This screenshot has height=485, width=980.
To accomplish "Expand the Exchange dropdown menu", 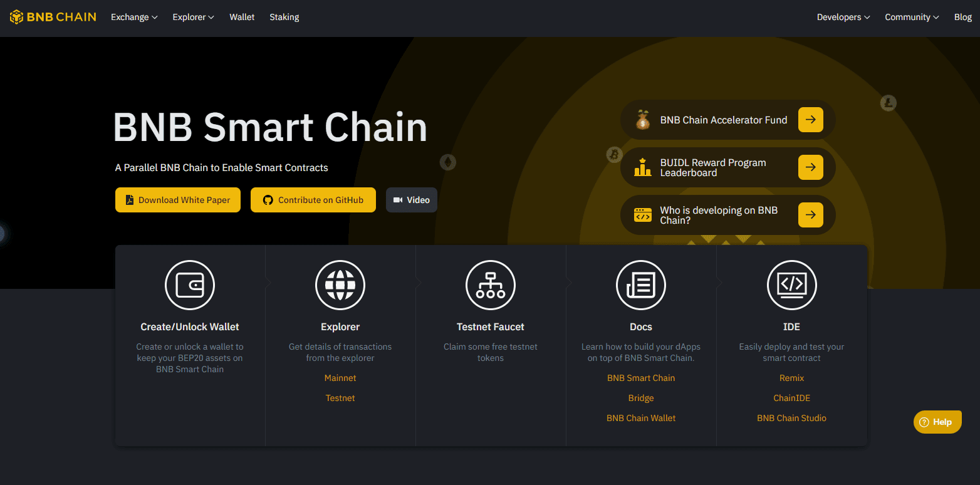I will tap(134, 17).
